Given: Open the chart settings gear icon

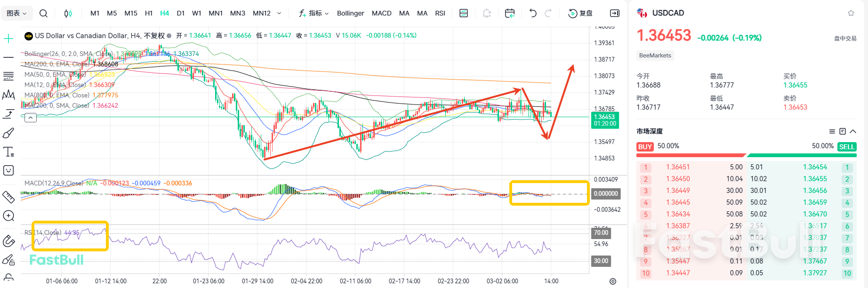Looking at the screenshot, I should (612, 281).
